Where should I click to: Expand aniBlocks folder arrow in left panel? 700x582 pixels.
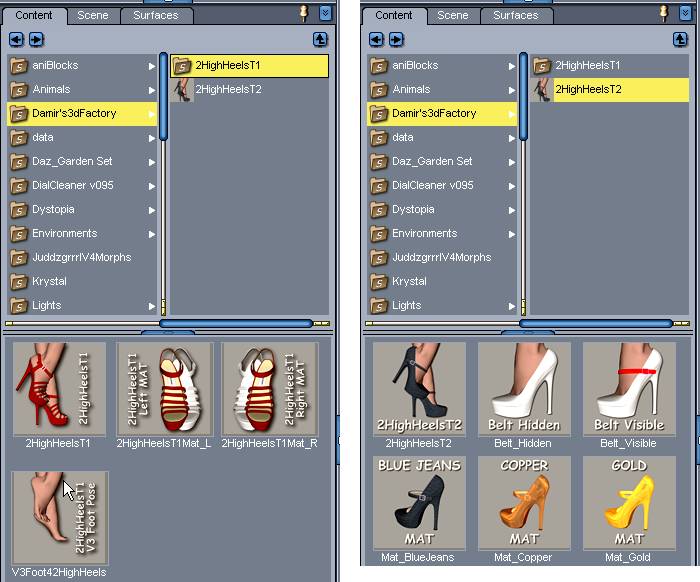[x=152, y=66]
